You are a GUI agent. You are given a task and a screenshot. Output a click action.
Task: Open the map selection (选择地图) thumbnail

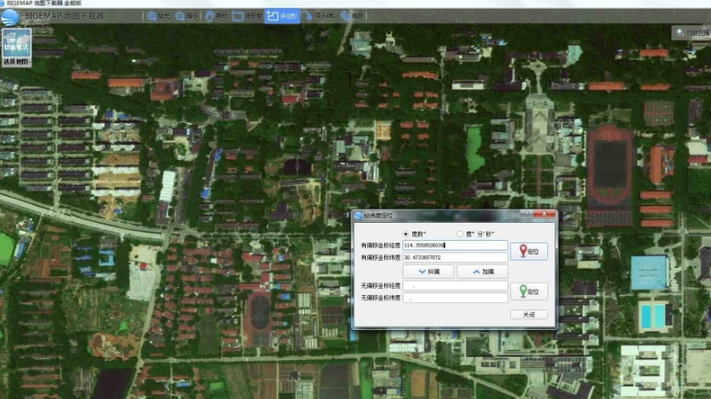tap(17, 47)
